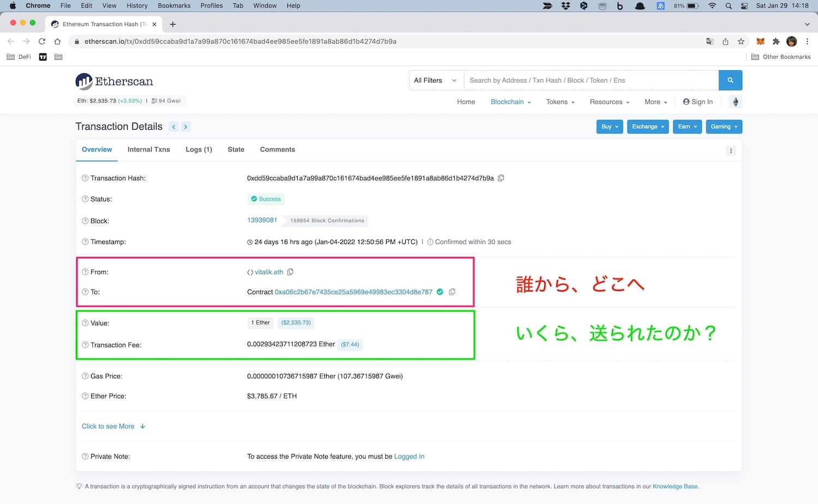Switch to the Logs (1) tab
This screenshot has height=504, width=818.
(199, 149)
